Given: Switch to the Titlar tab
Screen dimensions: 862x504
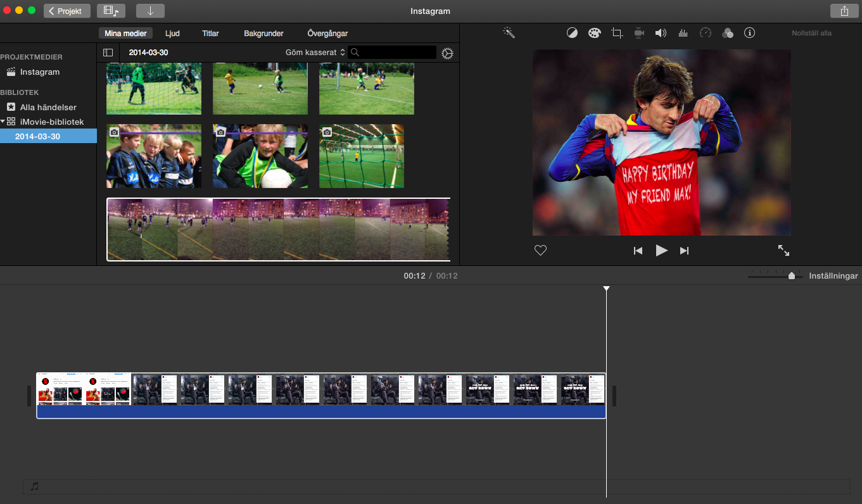Looking at the screenshot, I should [x=210, y=34].
